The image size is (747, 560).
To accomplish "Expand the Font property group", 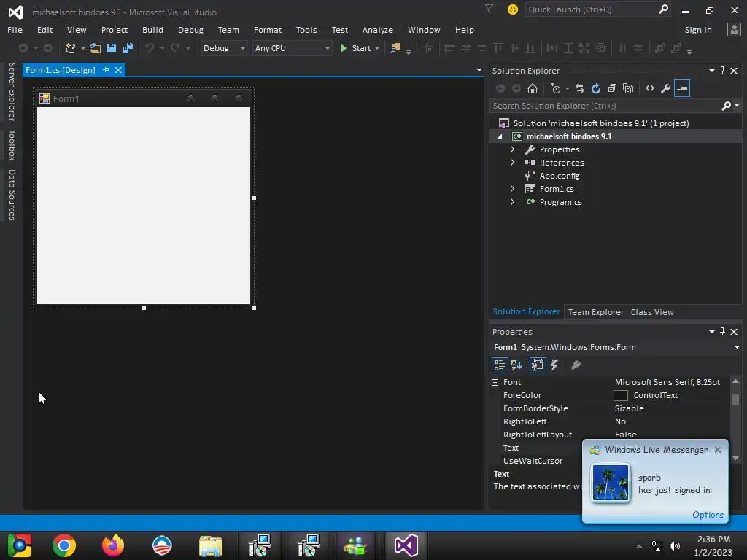I will [495, 382].
